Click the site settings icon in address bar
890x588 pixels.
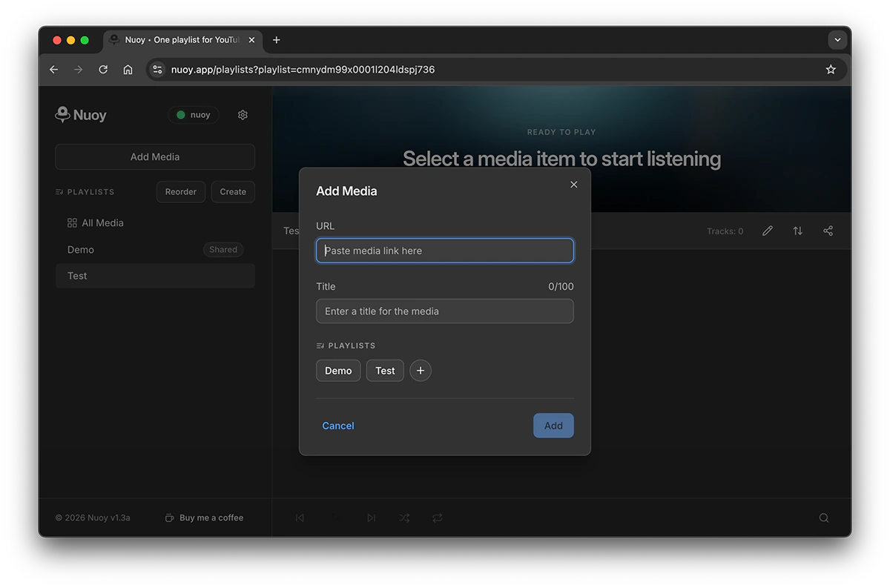pos(157,70)
